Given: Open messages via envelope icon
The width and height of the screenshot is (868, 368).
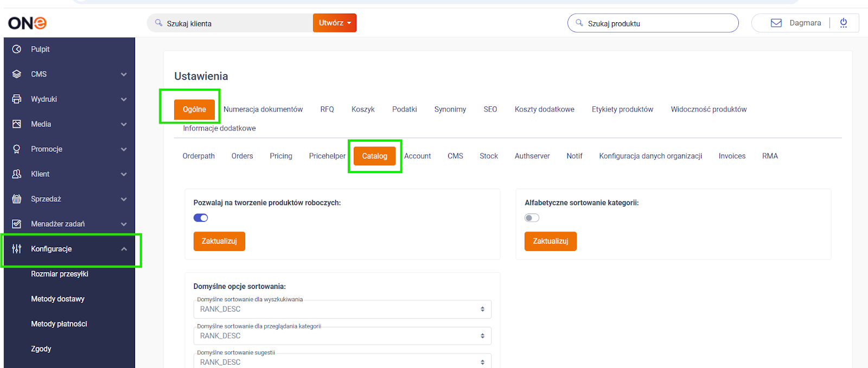Looking at the screenshot, I should click(776, 23).
